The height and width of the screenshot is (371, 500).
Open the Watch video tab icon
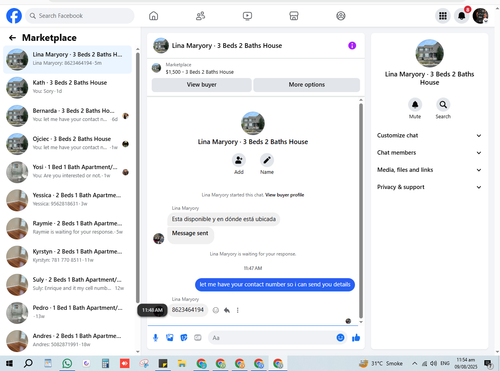[x=247, y=16]
